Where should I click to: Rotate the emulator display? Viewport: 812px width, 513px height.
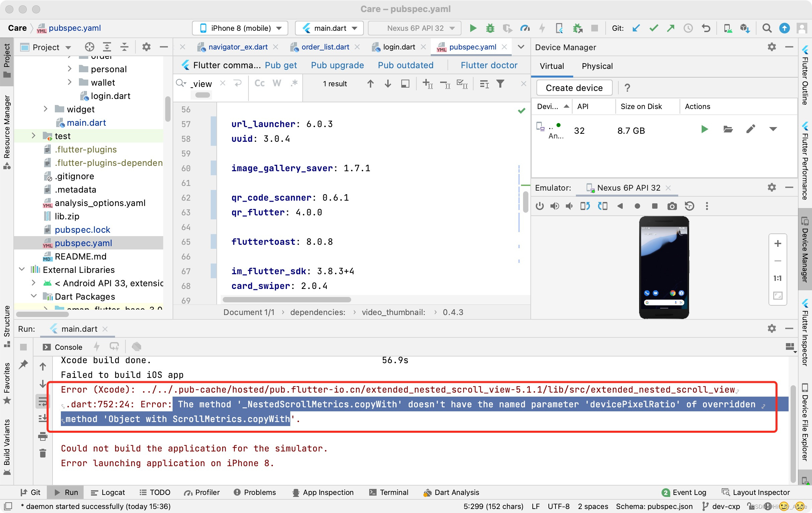click(x=585, y=206)
